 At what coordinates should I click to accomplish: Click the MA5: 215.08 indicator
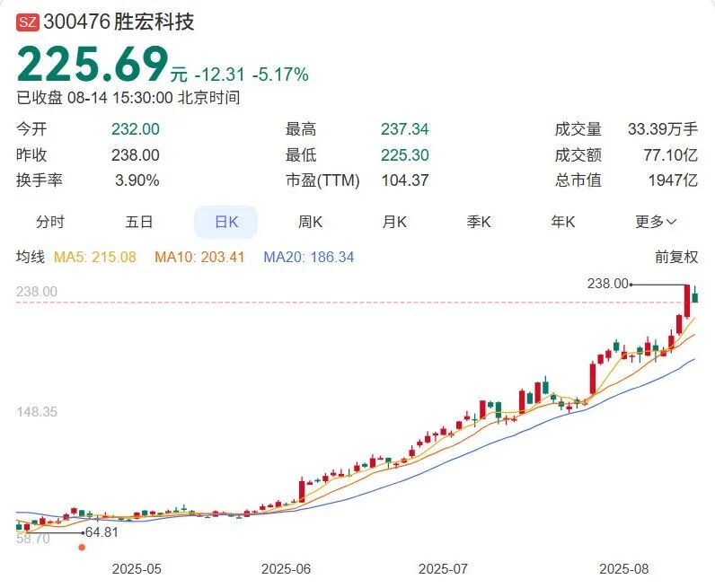[95, 257]
